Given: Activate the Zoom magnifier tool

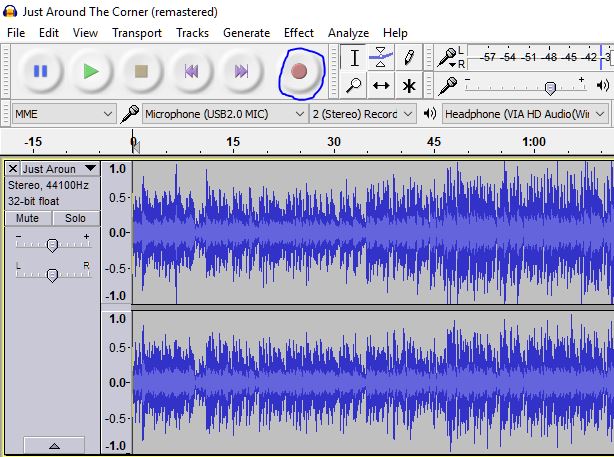Looking at the screenshot, I should [x=354, y=85].
